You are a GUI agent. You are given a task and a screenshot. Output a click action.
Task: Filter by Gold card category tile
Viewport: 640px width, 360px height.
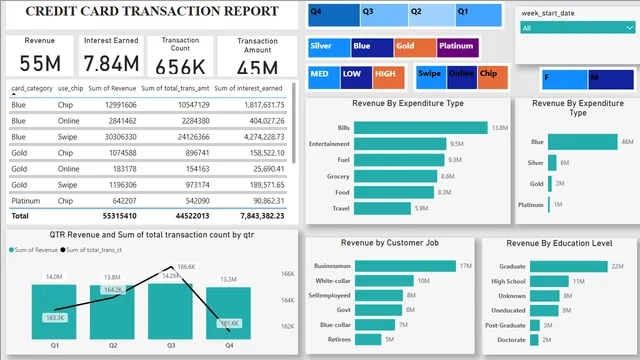[x=415, y=48]
